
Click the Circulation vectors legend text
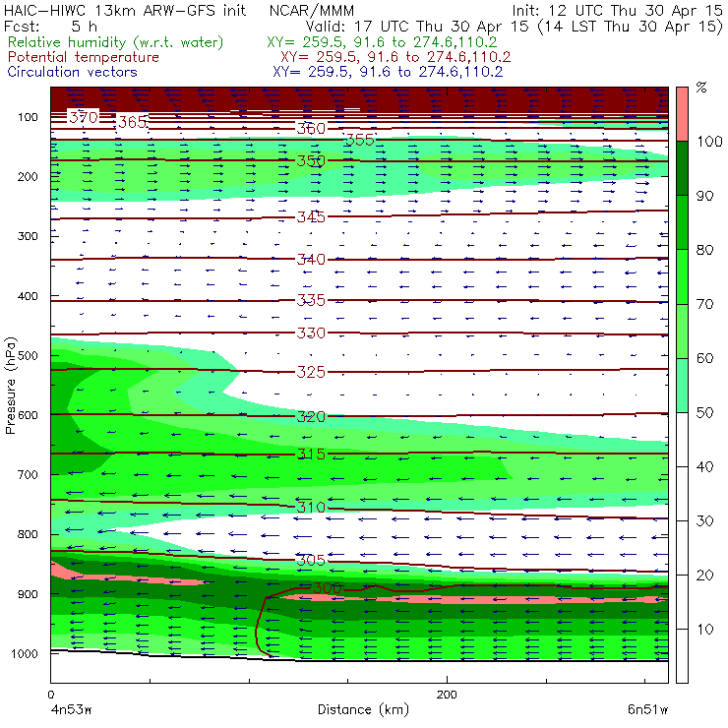[72, 72]
